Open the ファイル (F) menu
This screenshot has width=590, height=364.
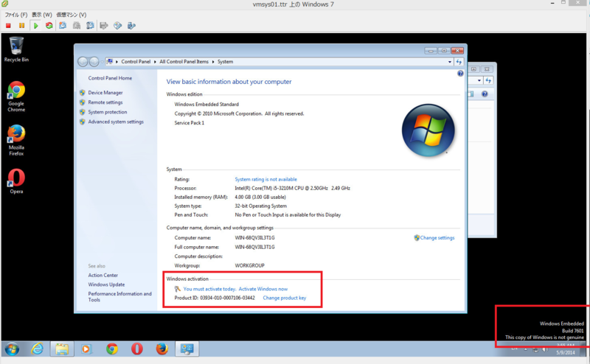tap(15, 15)
